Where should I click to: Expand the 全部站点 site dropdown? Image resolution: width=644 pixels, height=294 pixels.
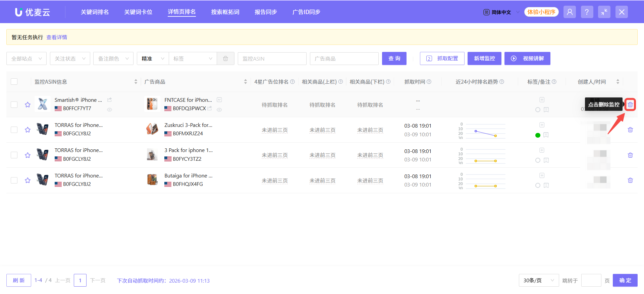[x=26, y=59]
